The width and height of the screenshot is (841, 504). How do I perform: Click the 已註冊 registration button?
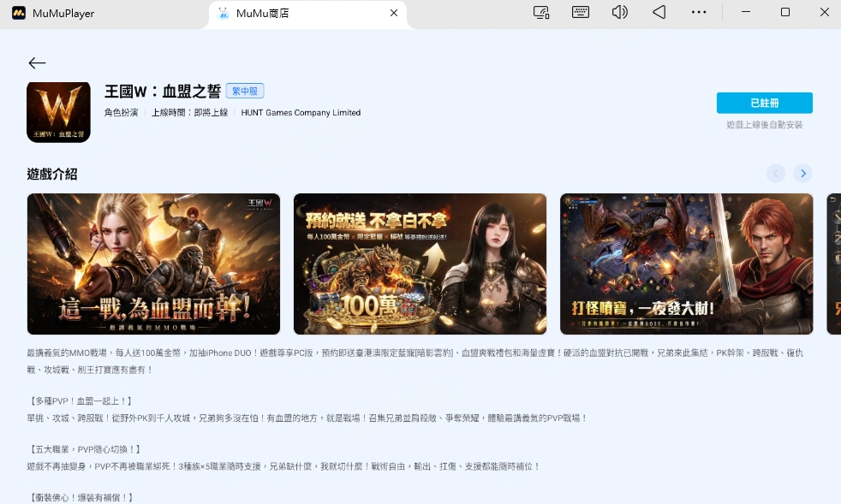point(764,103)
